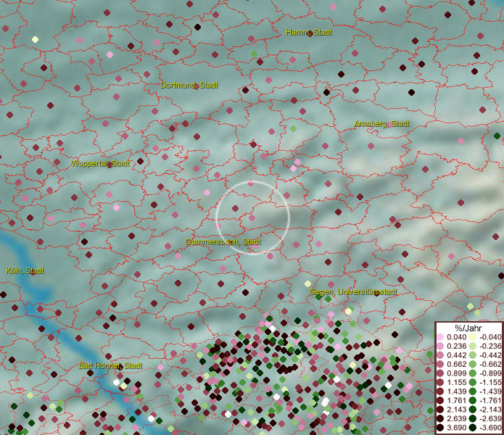The height and width of the screenshot is (435, 504).
Task: Pick the legend swatch for 0.236
Action: 440,346
